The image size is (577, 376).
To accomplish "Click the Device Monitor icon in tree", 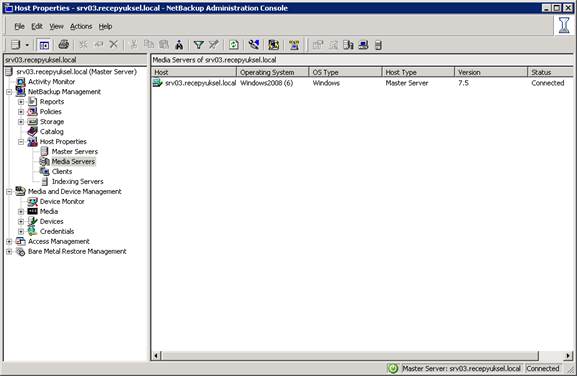I will 32,201.
